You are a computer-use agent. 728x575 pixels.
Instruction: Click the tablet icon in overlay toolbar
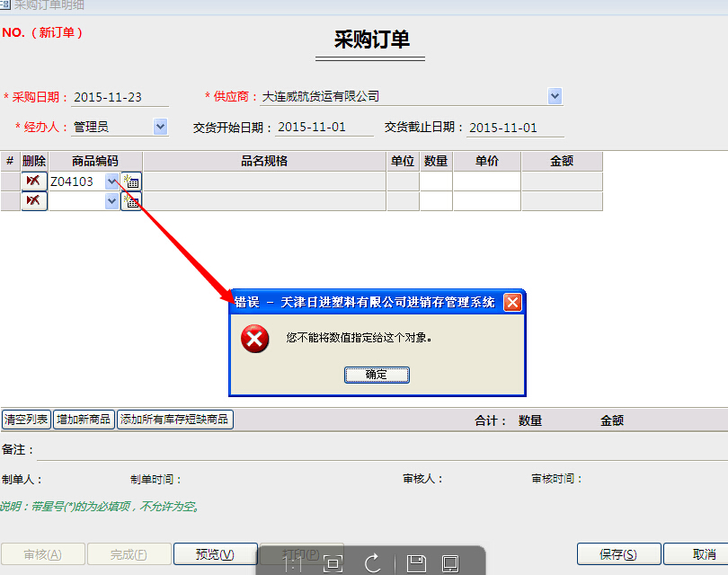click(450, 563)
